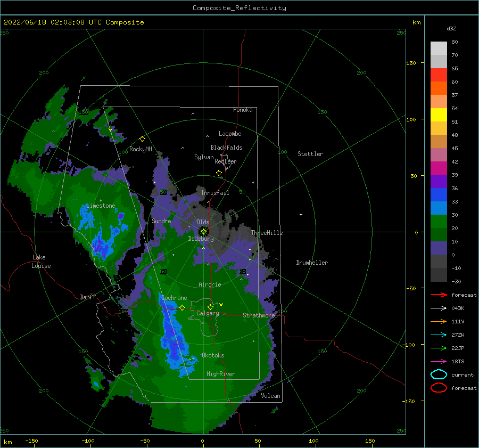Image resolution: width=479 pixels, height=448 pixels.
Task: Click the 2022/06/18 UTC Composite timestamp
Action: [x=74, y=22]
